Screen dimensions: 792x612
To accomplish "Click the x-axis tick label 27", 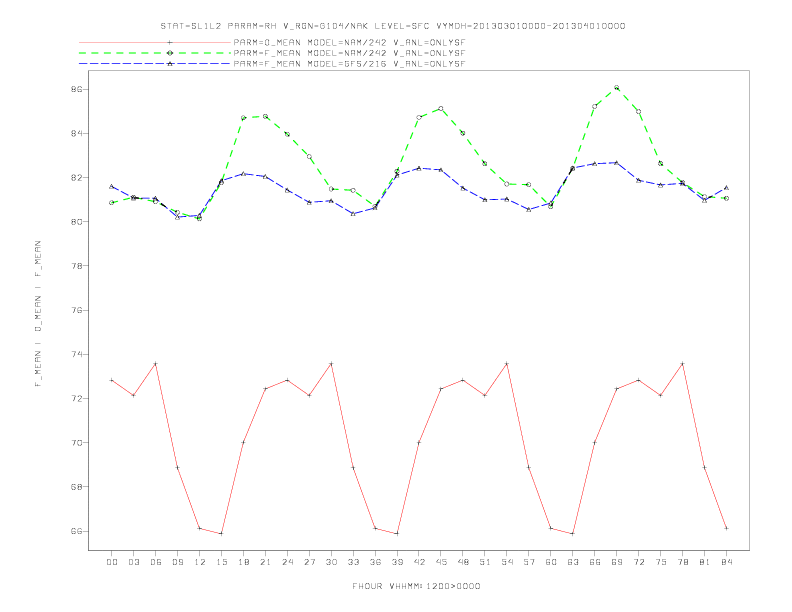I will click(x=309, y=562).
